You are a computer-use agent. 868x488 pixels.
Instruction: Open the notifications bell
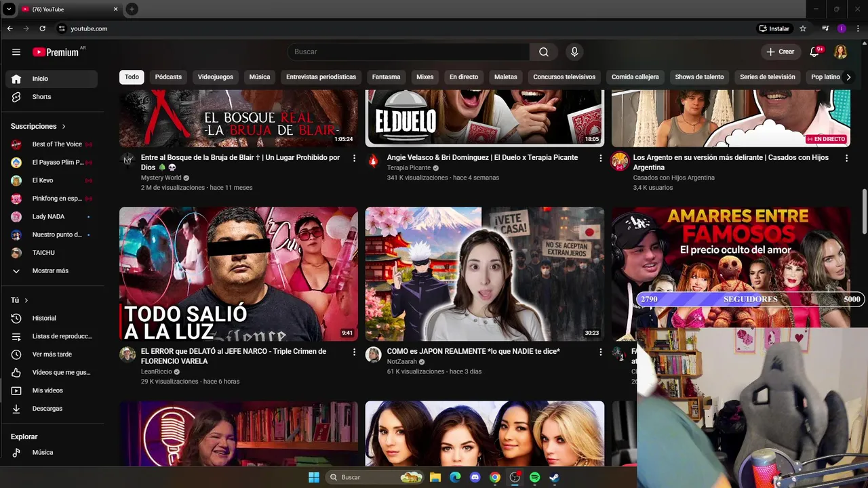(x=816, y=52)
